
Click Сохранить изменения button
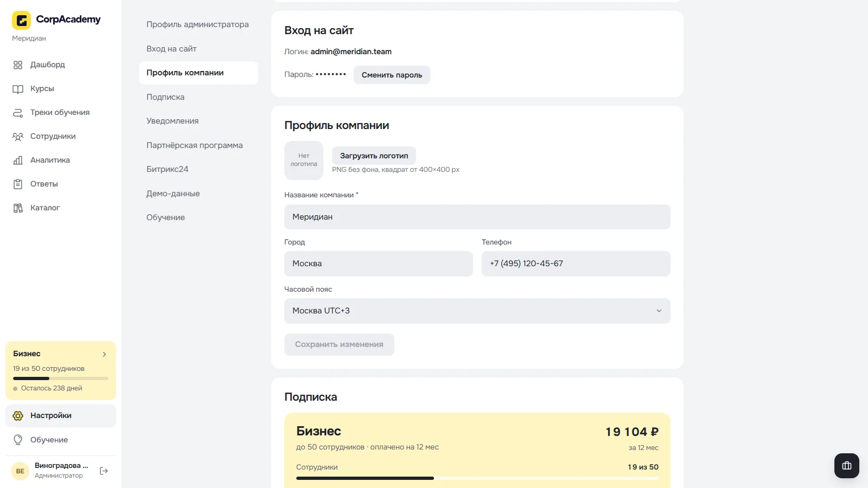(339, 344)
